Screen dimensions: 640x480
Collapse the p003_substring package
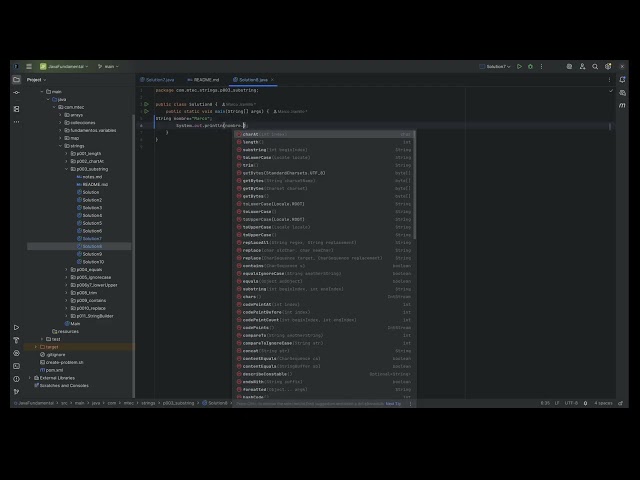coord(67,169)
